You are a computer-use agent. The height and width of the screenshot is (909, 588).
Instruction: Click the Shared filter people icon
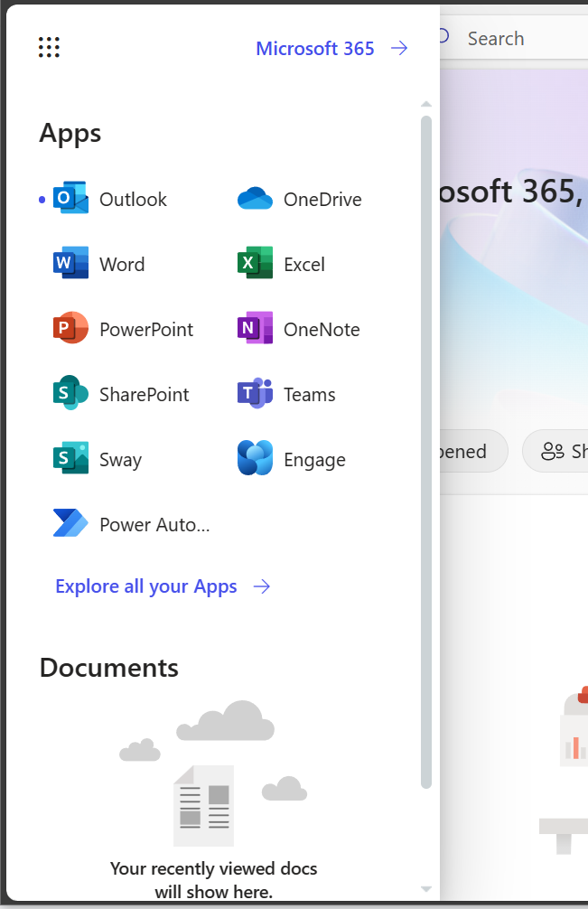pos(553,451)
